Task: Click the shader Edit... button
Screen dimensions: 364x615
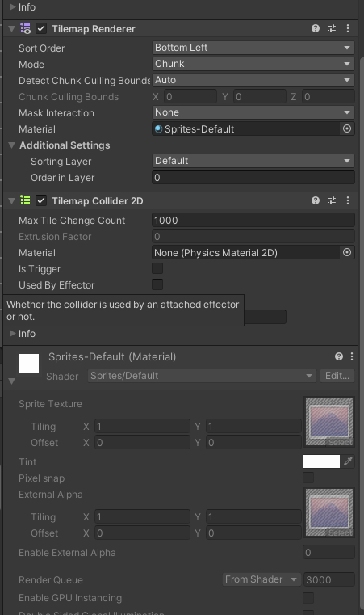Action: 337,376
